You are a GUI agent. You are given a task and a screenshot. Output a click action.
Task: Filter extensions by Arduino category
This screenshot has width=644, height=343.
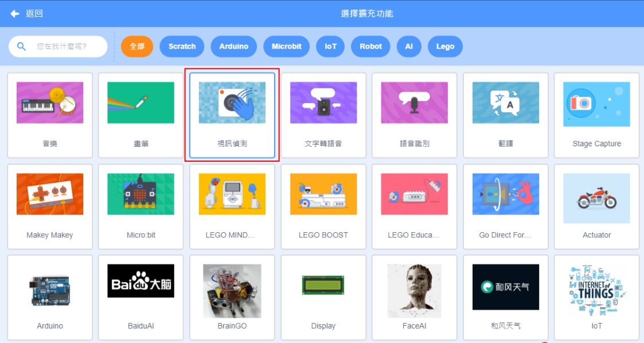pos(233,46)
